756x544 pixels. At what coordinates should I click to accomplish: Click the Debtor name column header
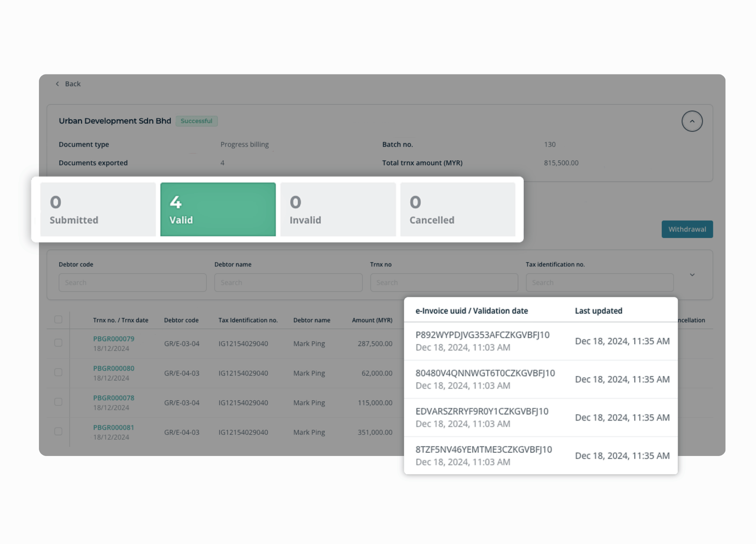[x=312, y=320]
